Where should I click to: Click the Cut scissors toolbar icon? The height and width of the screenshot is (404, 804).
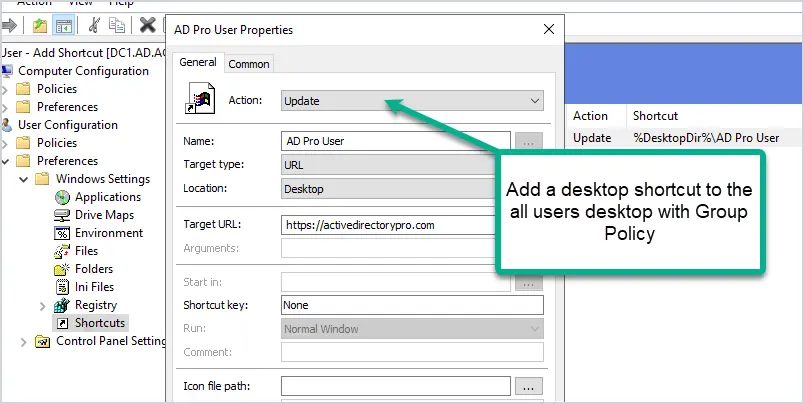[x=94, y=25]
